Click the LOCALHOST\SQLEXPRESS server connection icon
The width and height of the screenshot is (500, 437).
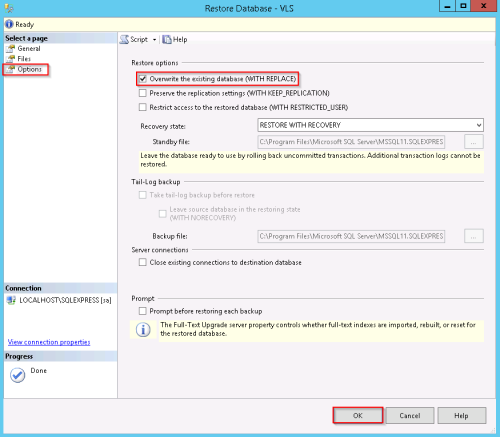11,300
